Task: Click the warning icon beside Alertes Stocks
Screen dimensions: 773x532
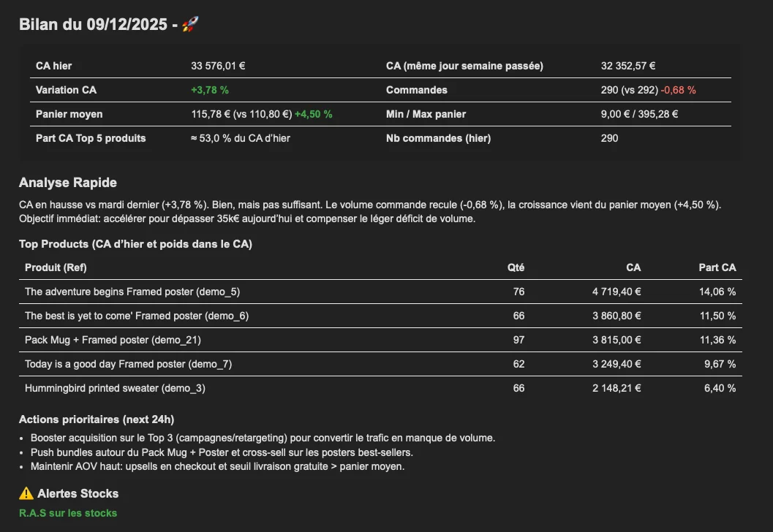Action: [x=26, y=494]
